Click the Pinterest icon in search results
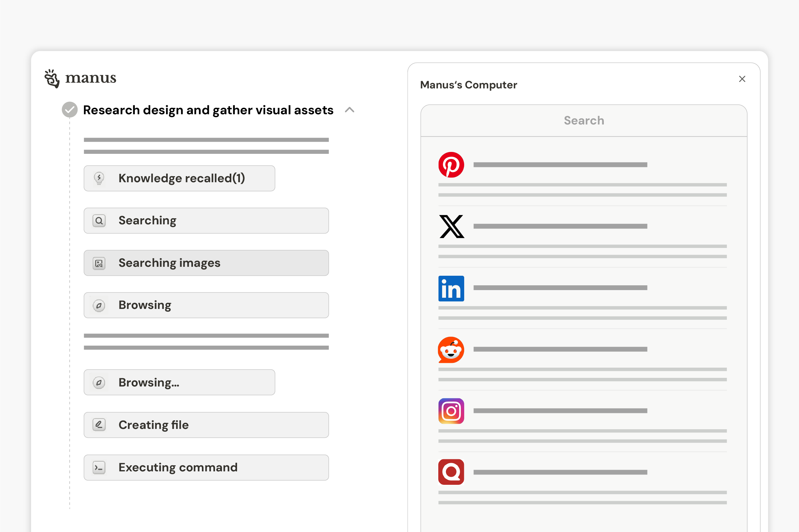 point(451,165)
